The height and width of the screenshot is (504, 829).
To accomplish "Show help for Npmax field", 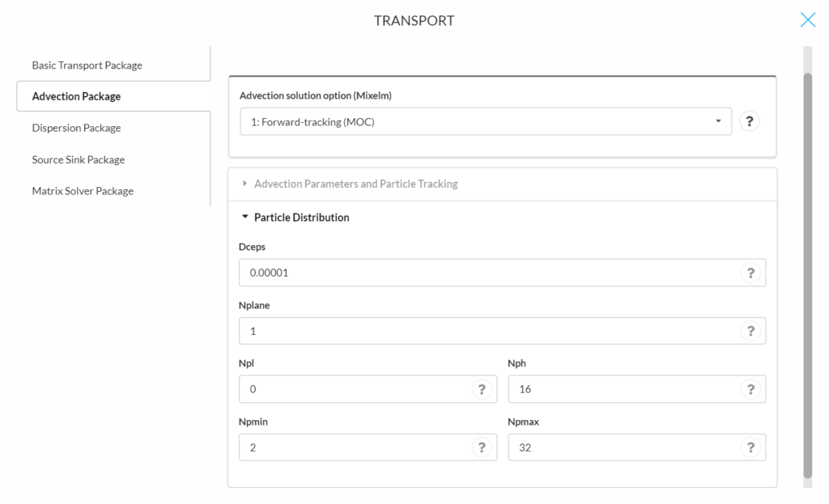I will coord(750,447).
